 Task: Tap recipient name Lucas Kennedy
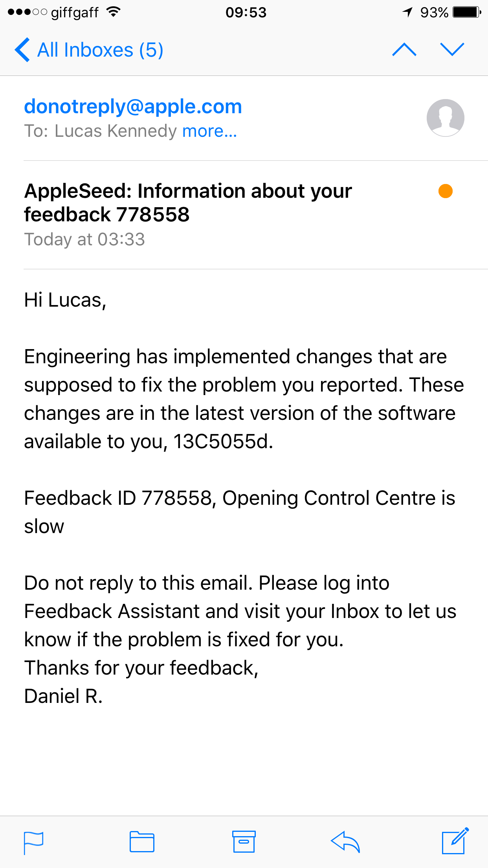116,131
